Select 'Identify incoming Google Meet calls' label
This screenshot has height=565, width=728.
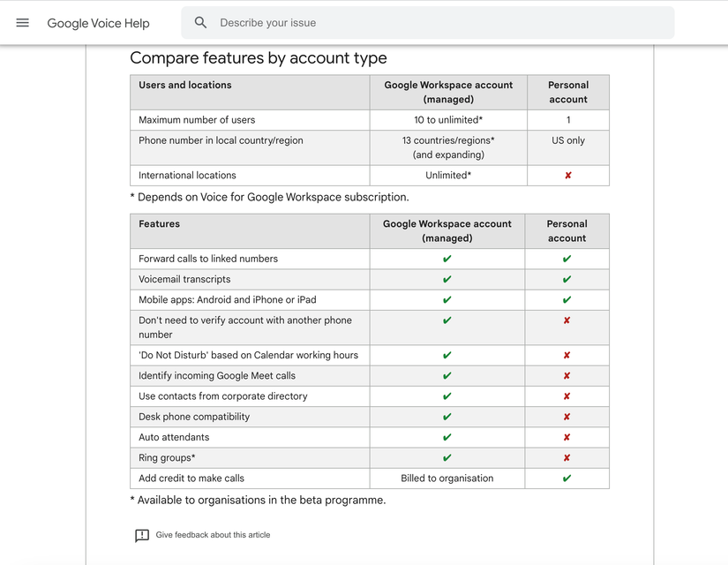click(x=217, y=375)
